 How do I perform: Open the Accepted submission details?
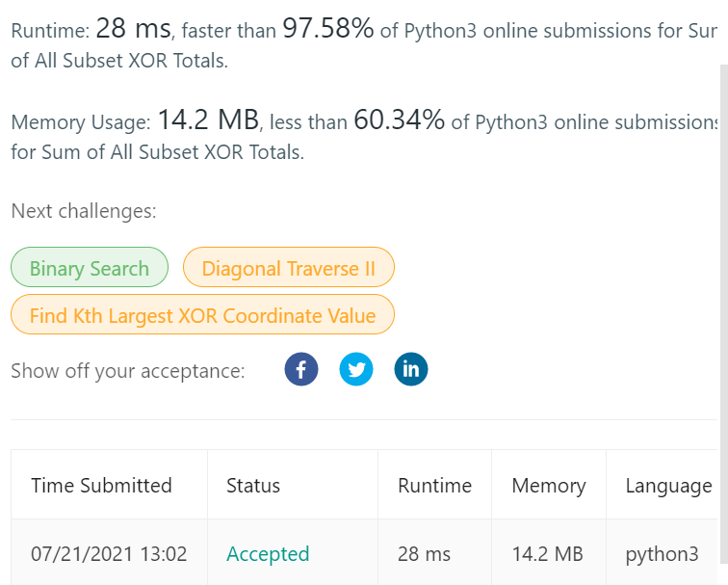268,554
